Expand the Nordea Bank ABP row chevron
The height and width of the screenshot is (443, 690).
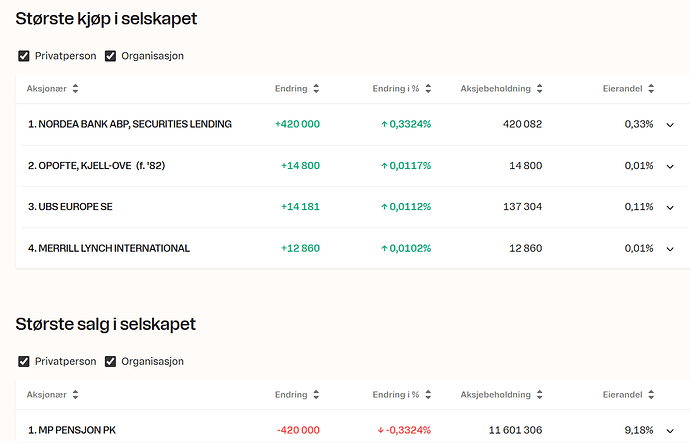click(x=670, y=125)
